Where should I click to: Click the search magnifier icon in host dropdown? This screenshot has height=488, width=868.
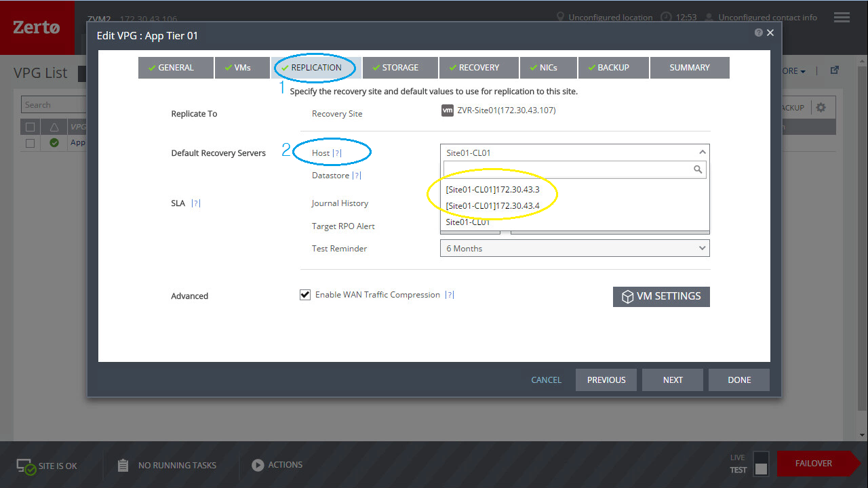[698, 169]
